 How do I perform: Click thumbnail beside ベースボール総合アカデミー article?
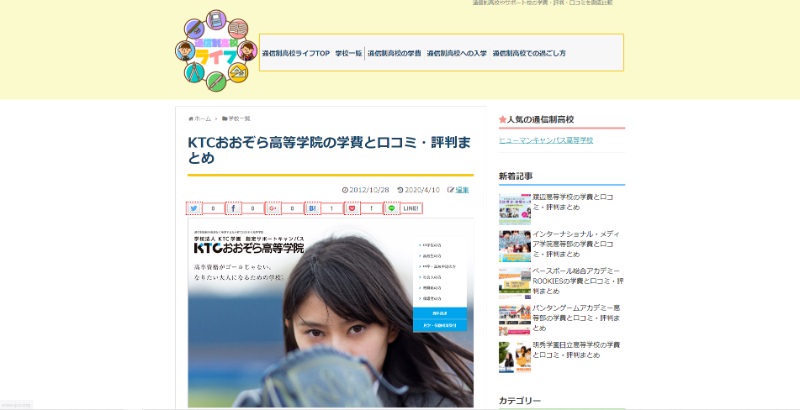click(x=515, y=283)
